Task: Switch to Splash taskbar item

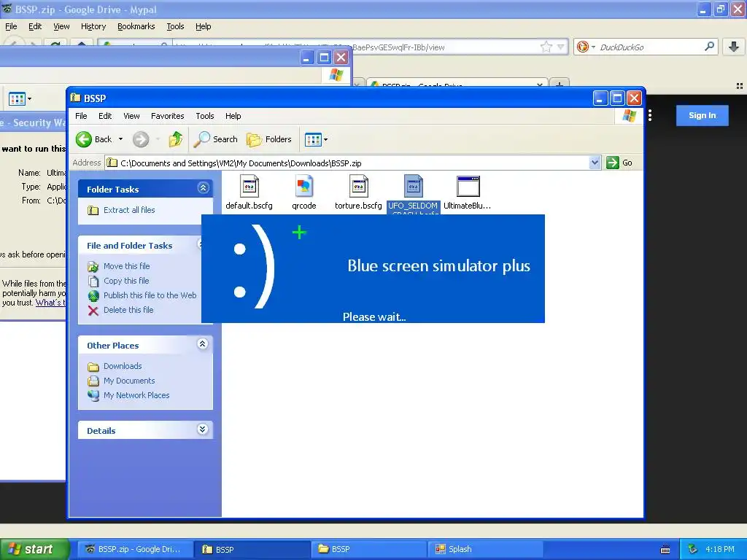Action: [x=486, y=549]
